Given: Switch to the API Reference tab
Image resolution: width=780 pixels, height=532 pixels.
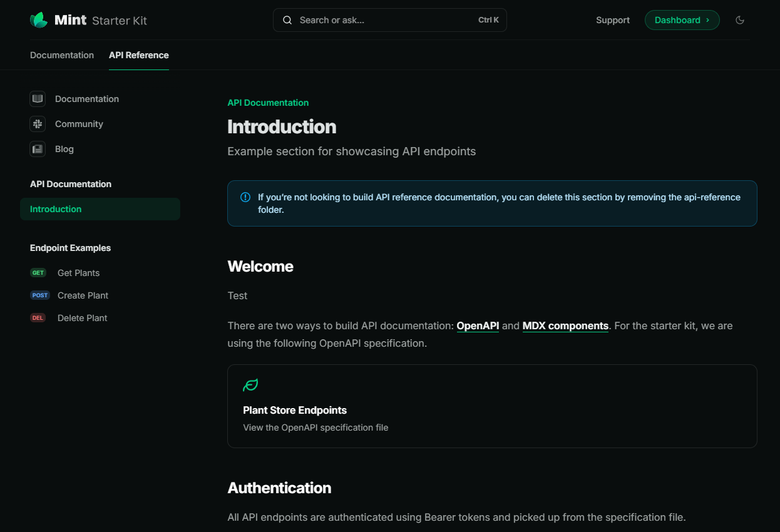Looking at the screenshot, I should [x=138, y=55].
